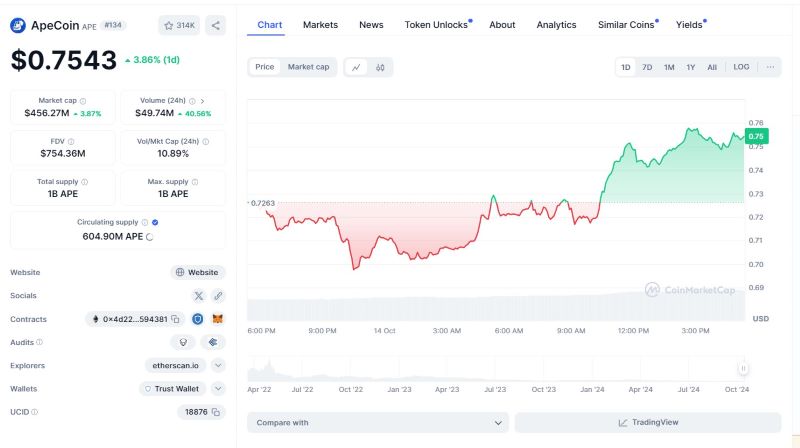Image resolution: width=800 pixels, height=448 pixels.
Task: Grab the timeline range slider handle
Action: (x=743, y=368)
